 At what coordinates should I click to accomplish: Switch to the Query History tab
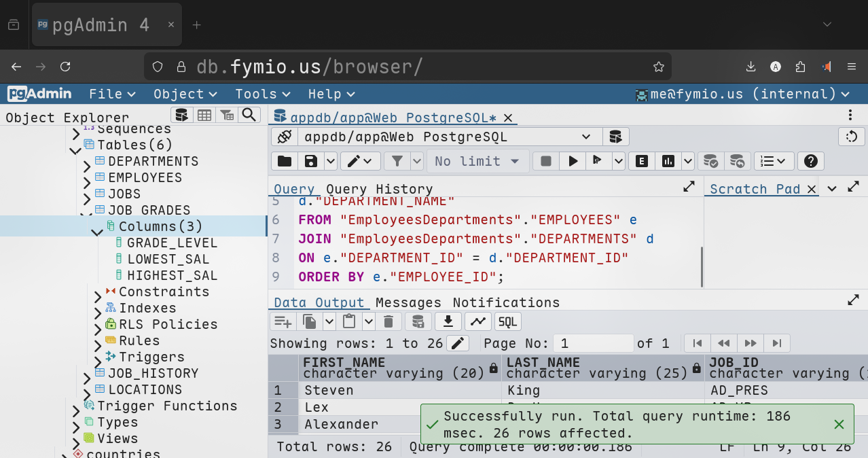(379, 189)
